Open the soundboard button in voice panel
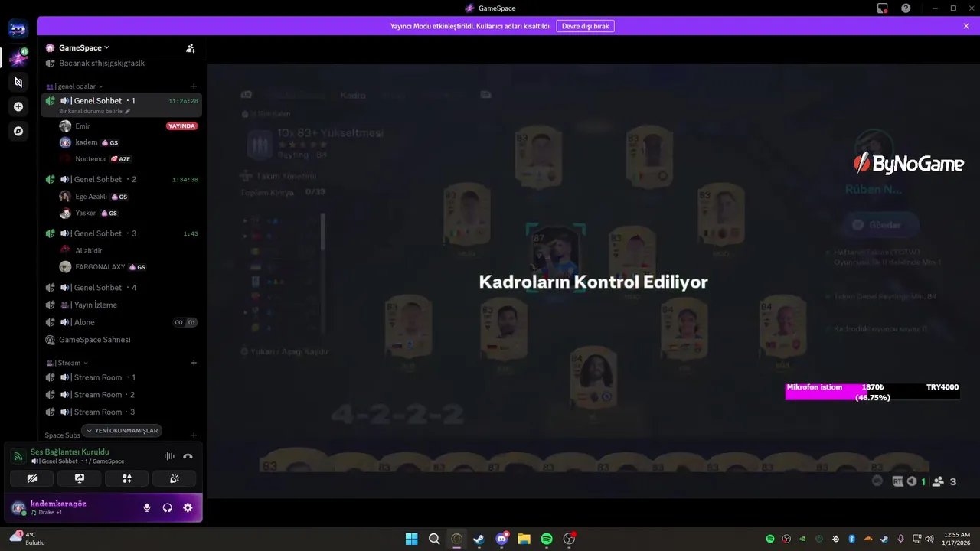 tap(175, 478)
